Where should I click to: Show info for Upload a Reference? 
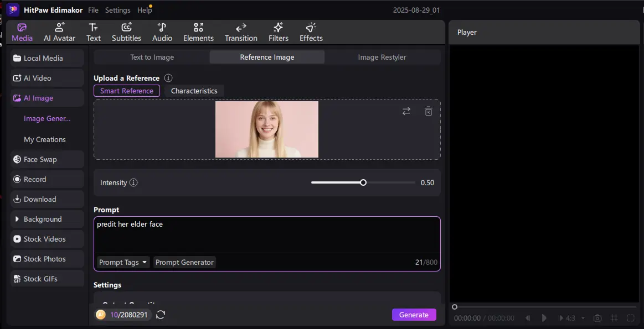click(168, 79)
